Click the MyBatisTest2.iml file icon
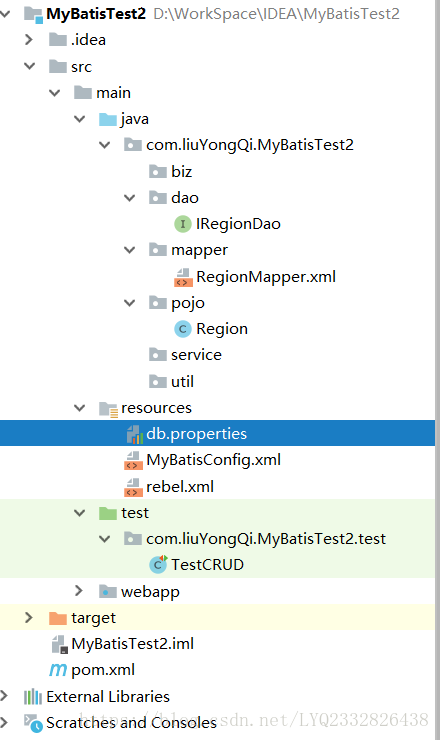 (59, 644)
